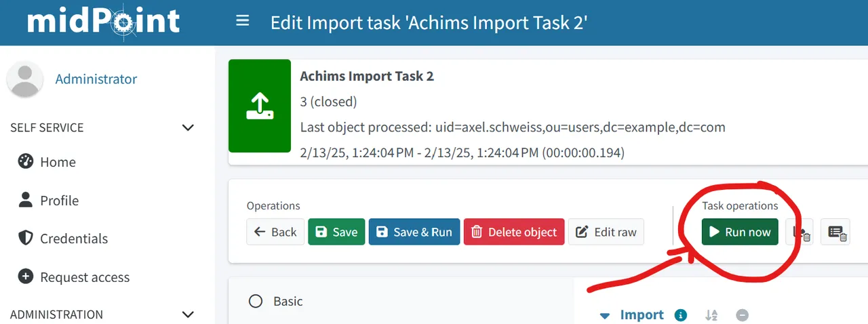Viewport: 868px width, 324px height.
Task: Click the Administrator user name link
Action: (x=96, y=79)
